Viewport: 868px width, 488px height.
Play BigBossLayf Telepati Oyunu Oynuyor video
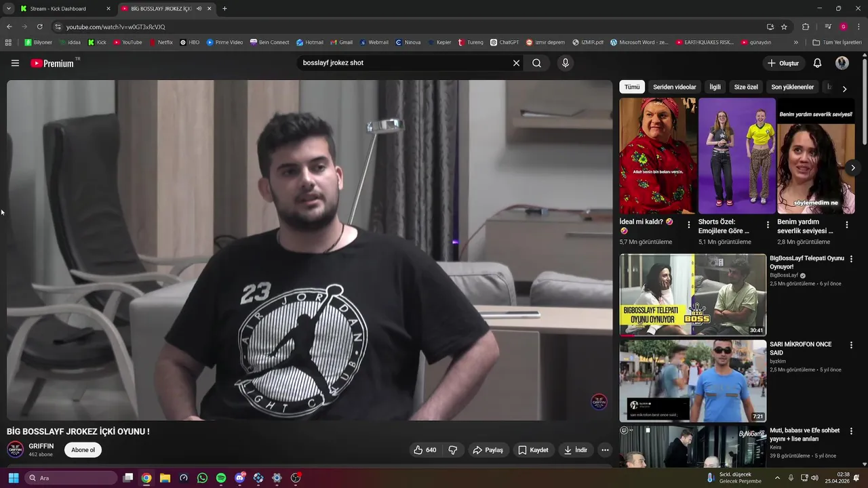tap(692, 295)
